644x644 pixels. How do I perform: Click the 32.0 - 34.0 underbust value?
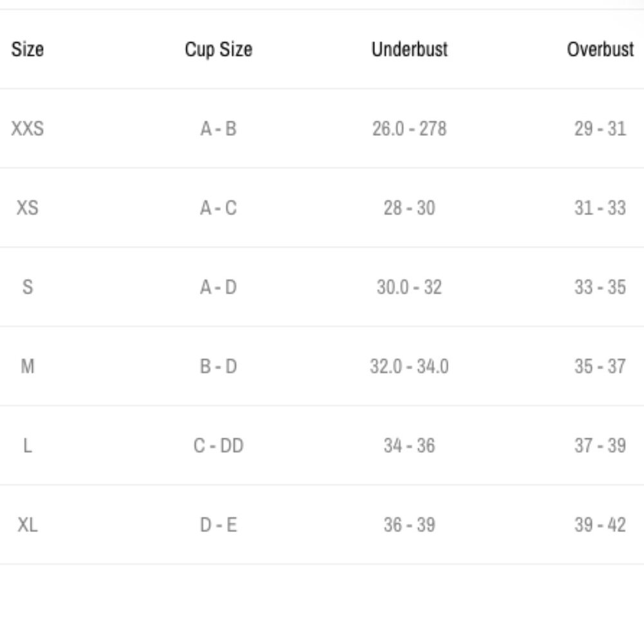pos(409,366)
